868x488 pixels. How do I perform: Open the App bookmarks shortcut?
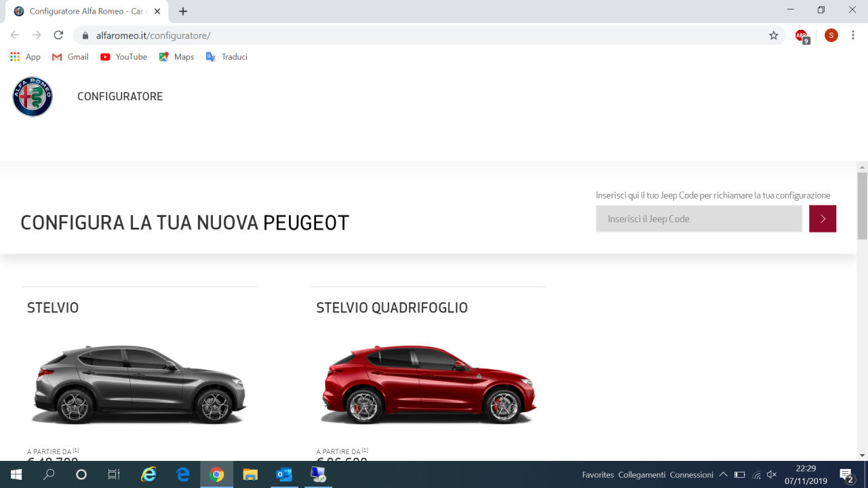click(26, 57)
